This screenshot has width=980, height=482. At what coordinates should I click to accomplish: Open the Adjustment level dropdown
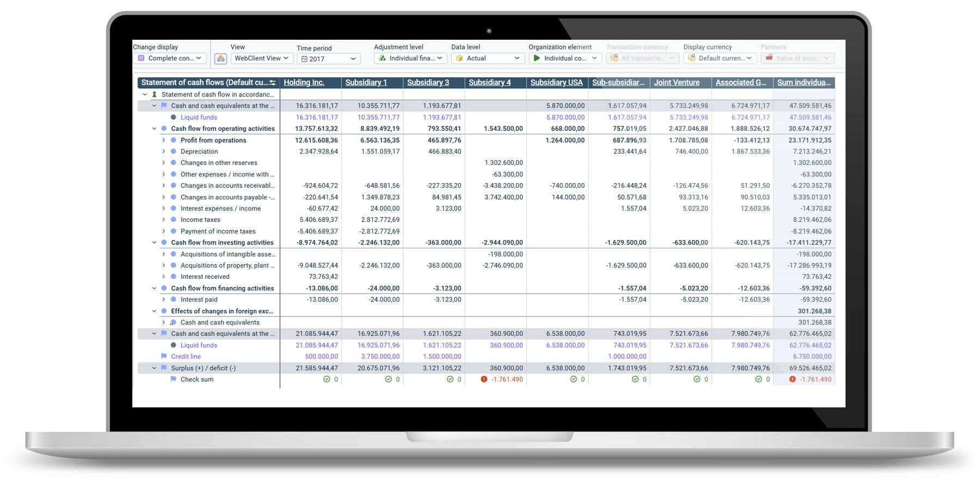(411, 58)
